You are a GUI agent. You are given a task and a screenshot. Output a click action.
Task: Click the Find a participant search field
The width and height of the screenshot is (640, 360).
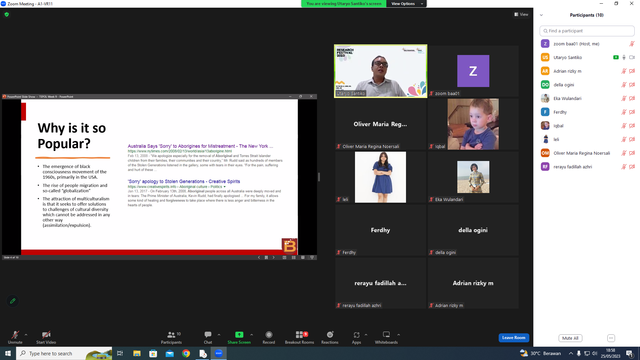pyautogui.click(x=587, y=31)
